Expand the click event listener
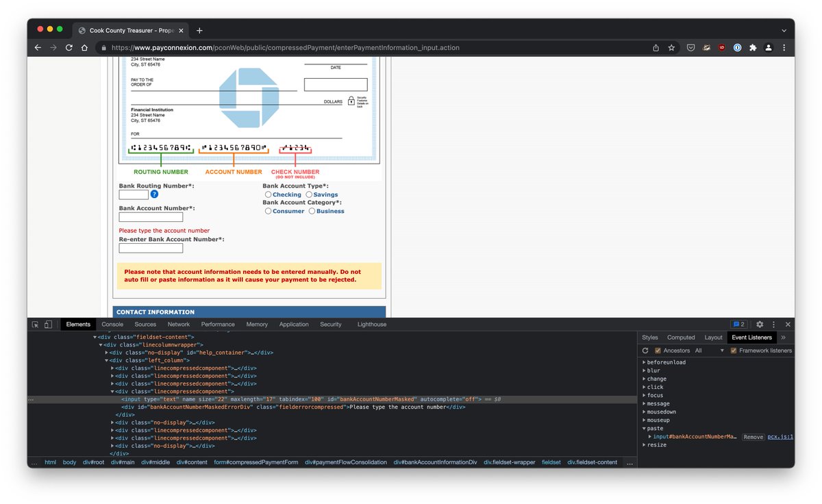This screenshot has width=822, height=504. (644, 387)
